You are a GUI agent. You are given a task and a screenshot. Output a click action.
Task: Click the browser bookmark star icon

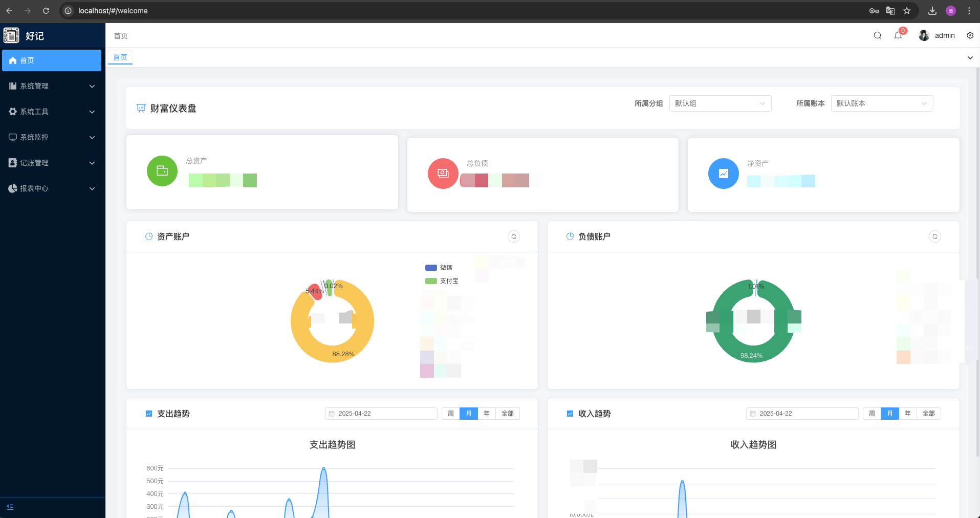pyautogui.click(x=907, y=11)
